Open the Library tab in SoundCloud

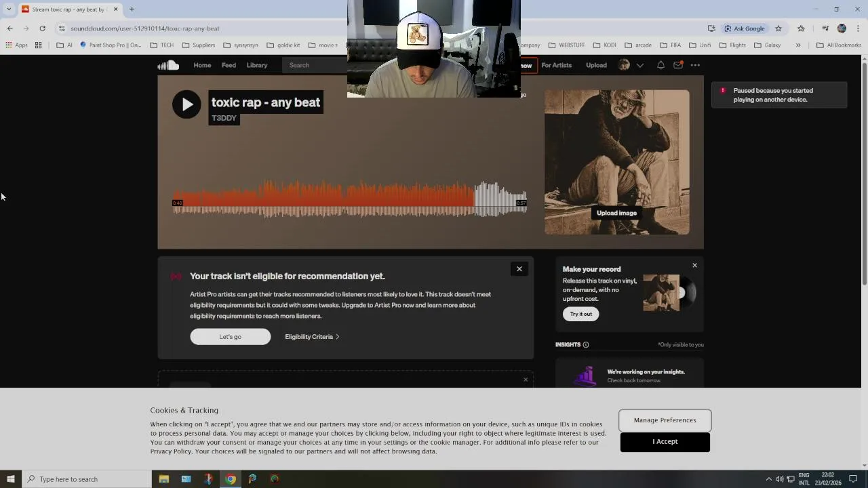pyautogui.click(x=257, y=65)
